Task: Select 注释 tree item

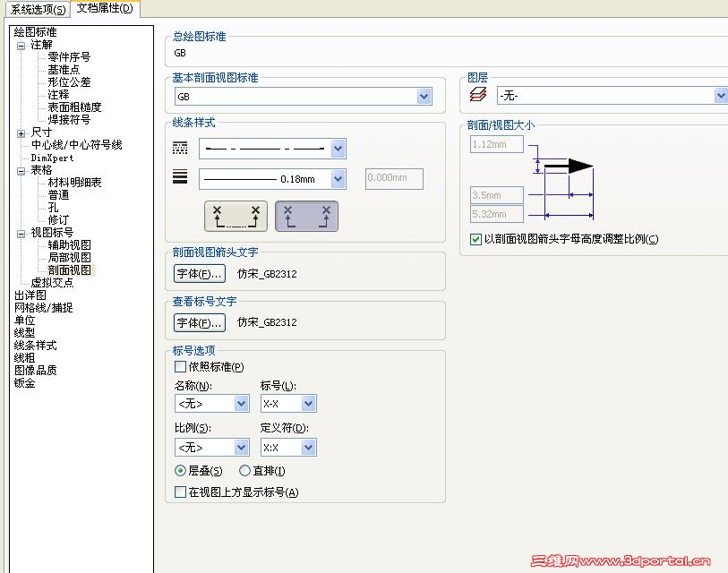Action: (x=58, y=95)
